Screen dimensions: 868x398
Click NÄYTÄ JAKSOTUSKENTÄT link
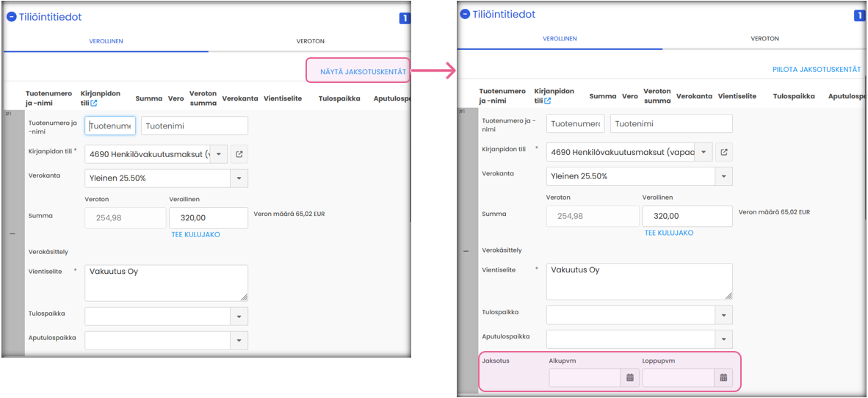[x=363, y=71]
